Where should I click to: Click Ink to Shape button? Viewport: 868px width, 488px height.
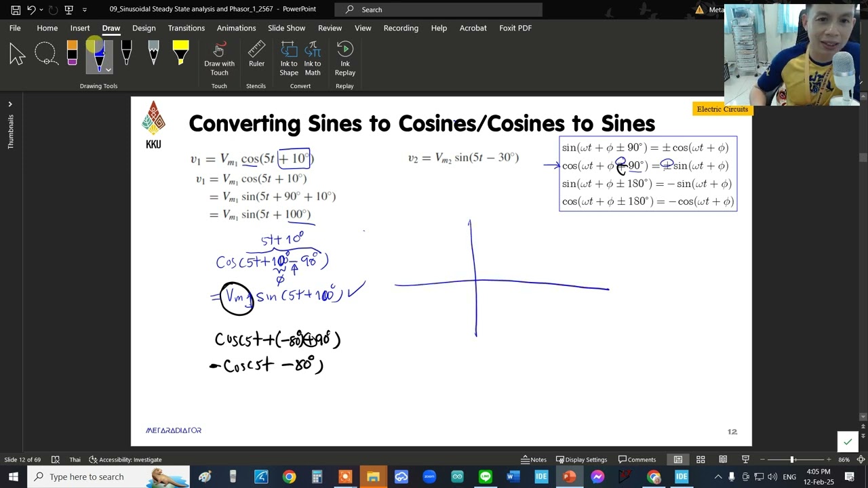(289, 58)
